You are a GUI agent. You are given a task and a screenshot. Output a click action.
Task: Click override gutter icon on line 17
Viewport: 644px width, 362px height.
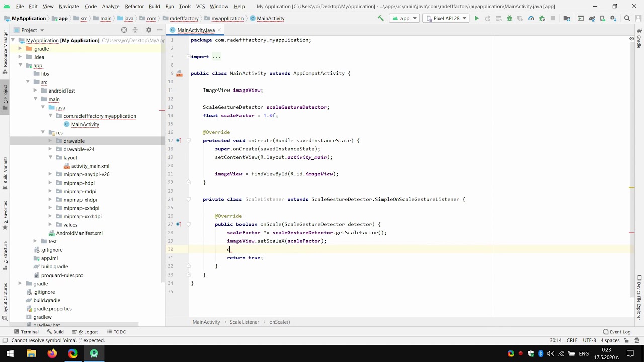coord(179,140)
